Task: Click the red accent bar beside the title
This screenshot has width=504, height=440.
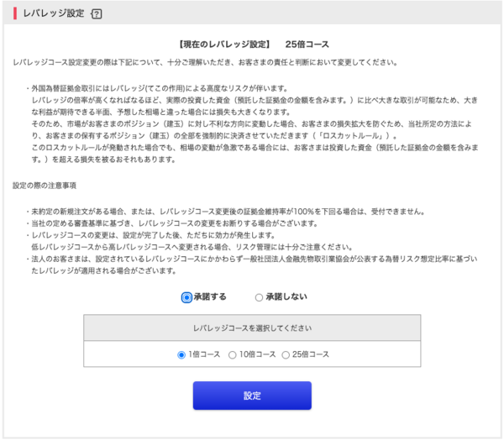Action: (x=15, y=15)
